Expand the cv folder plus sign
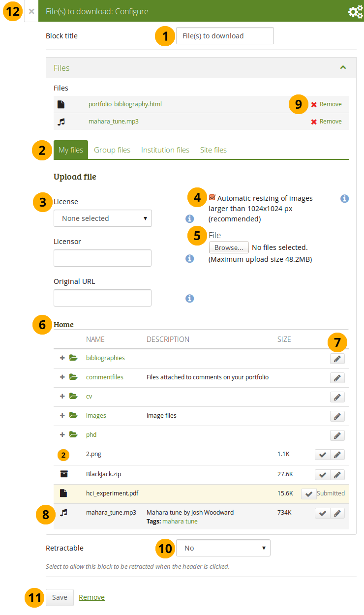The width and height of the screenshot is (364, 615). coord(62,397)
